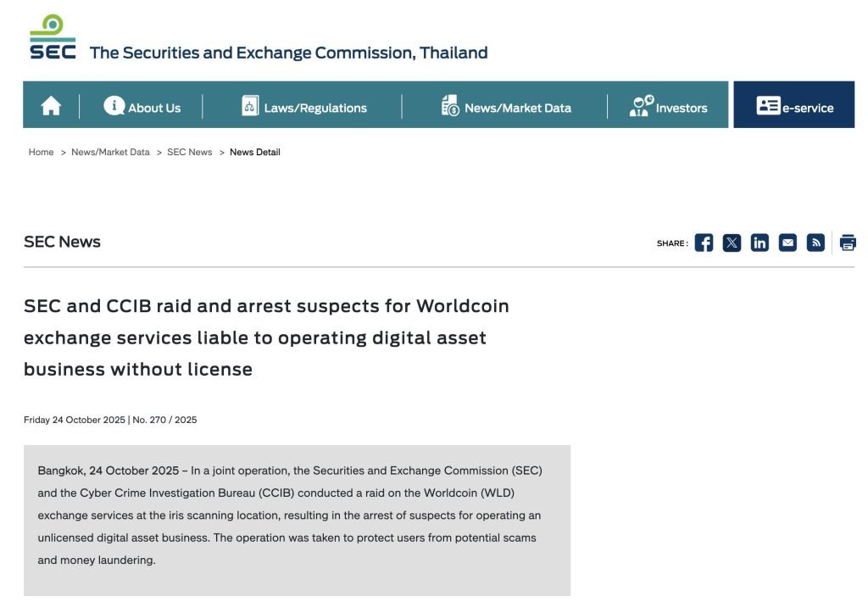Screen dimensions: 868x602
Task: Share article on Facebook
Action: (704, 242)
